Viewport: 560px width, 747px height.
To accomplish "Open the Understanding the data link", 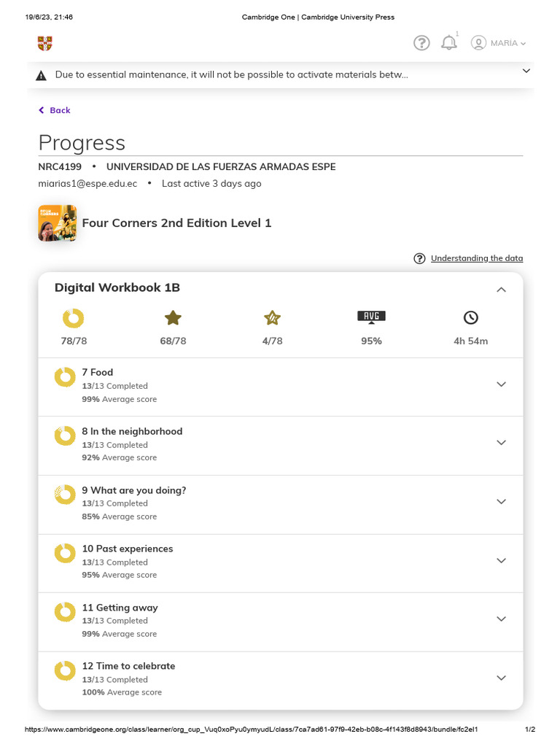I will 476,258.
